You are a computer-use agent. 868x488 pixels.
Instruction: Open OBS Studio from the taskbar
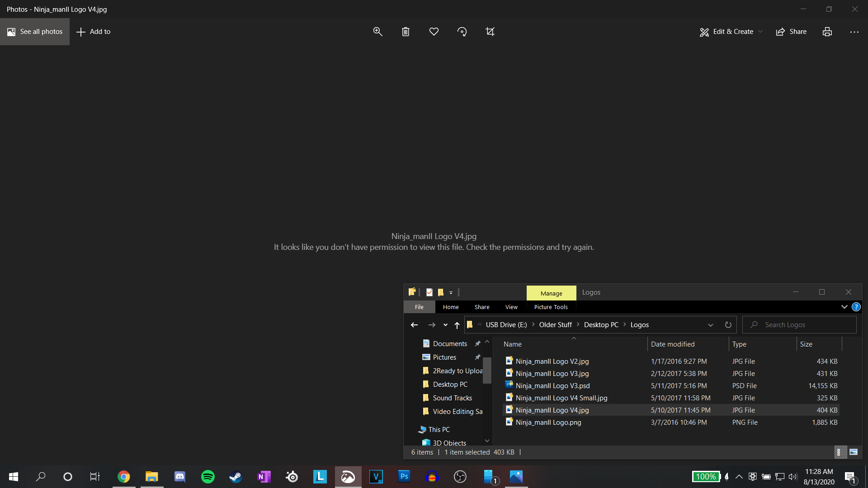(460, 477)
